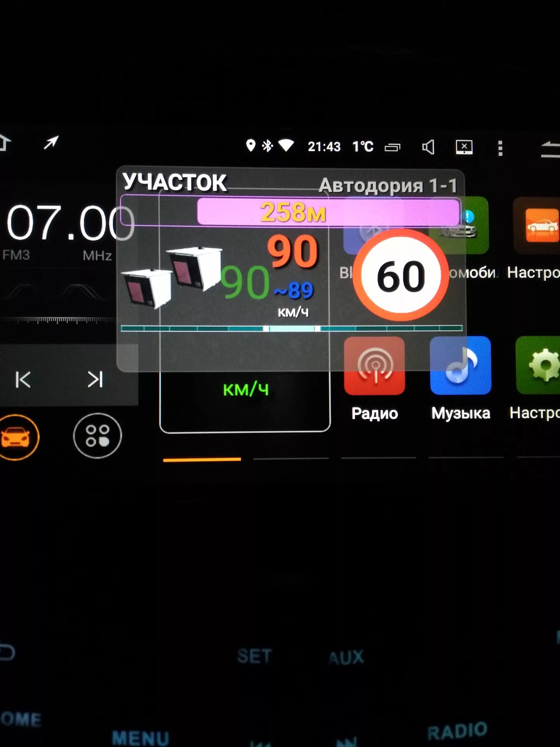Open the three-dot overflow menu

(x=500, y=148)
